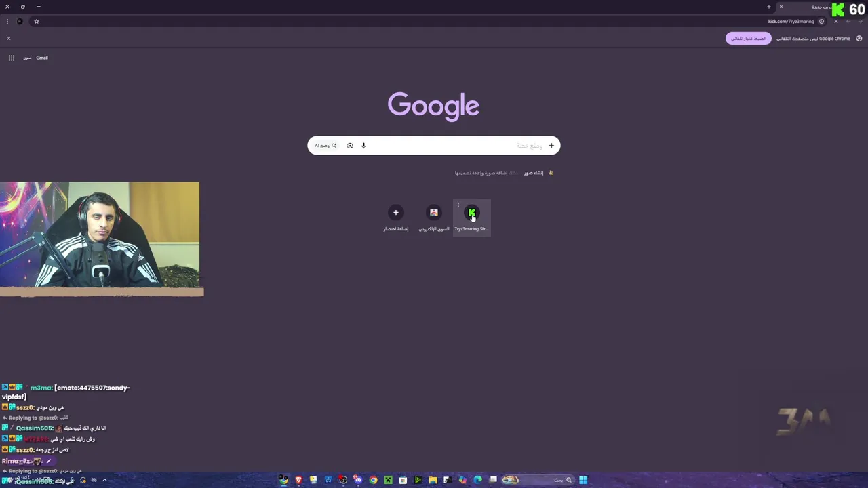Open the create images promo link
The image size is (868, 488).
(x=533, y=173)
